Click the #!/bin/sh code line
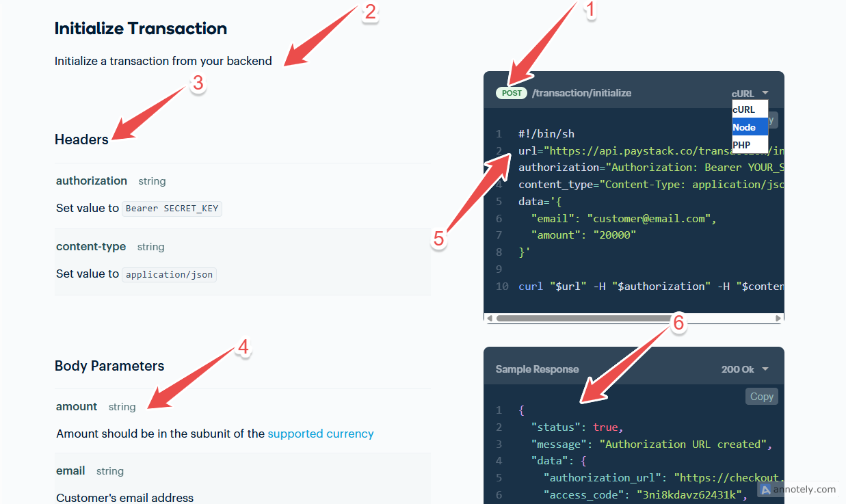 coord(546,134)
